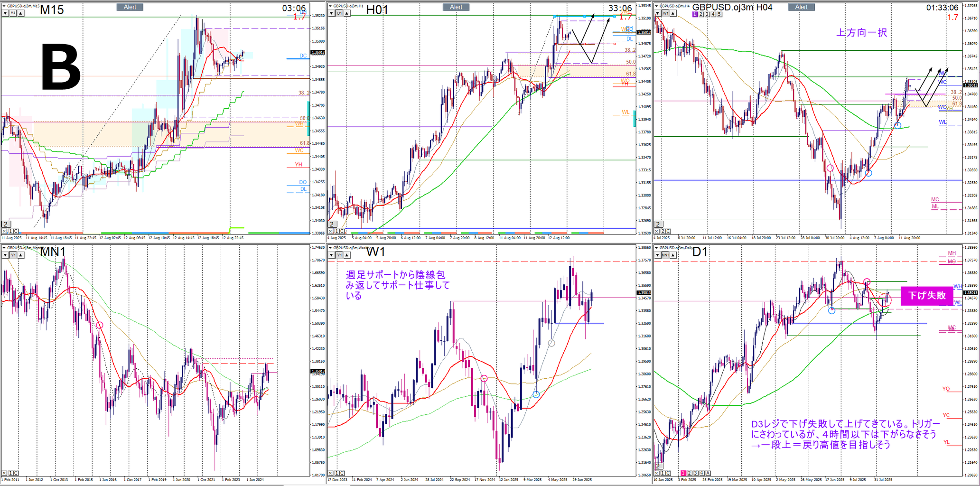Click the C icon at the MN1 chart bottom

(16, 473)
